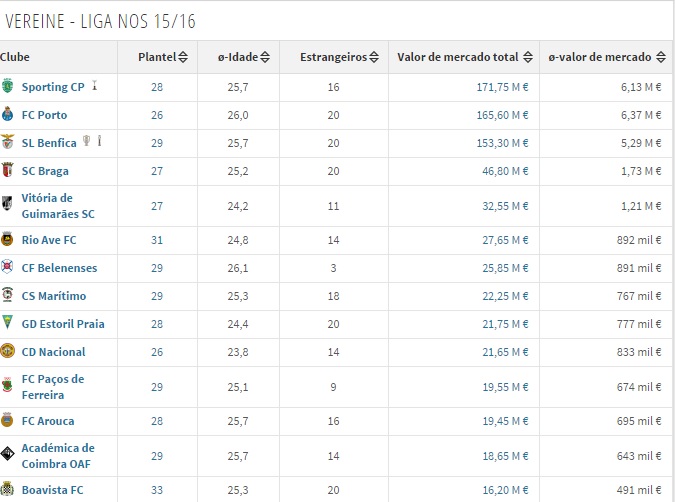
Task: Open the Sporting CP club link
Action: [53, 87]
